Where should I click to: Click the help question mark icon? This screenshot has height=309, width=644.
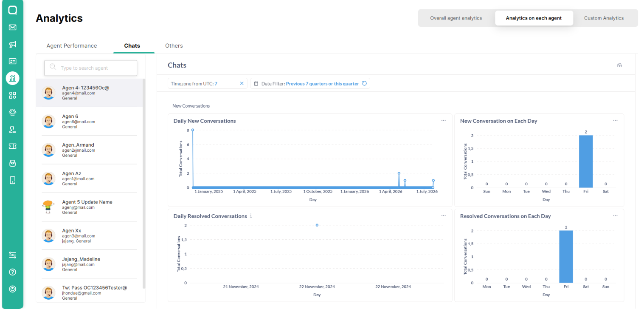(12, 272)
